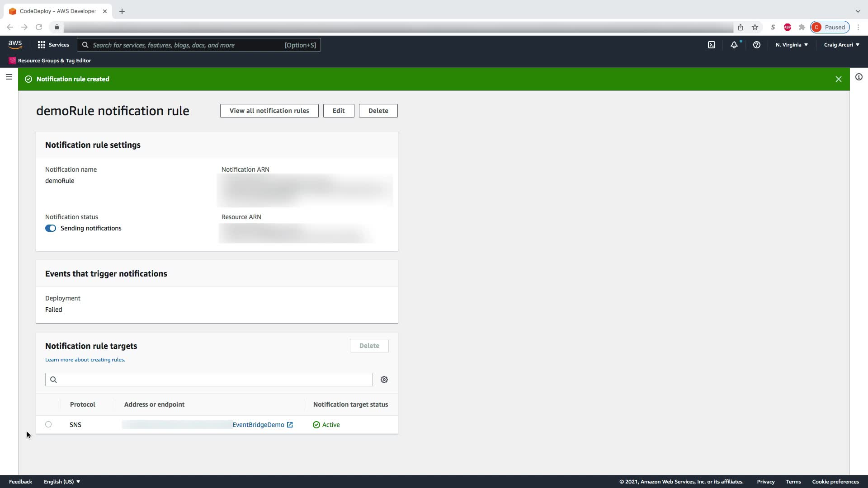Open the side navigation hamburger menu

(9, 77)
